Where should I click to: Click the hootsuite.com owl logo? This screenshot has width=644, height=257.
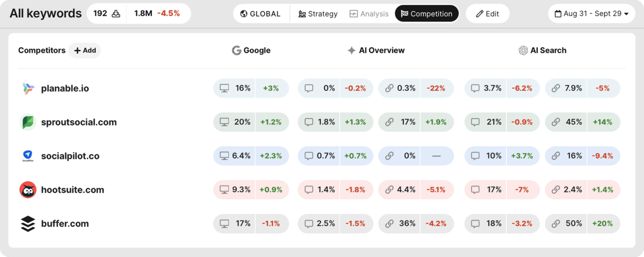(28, 190)
